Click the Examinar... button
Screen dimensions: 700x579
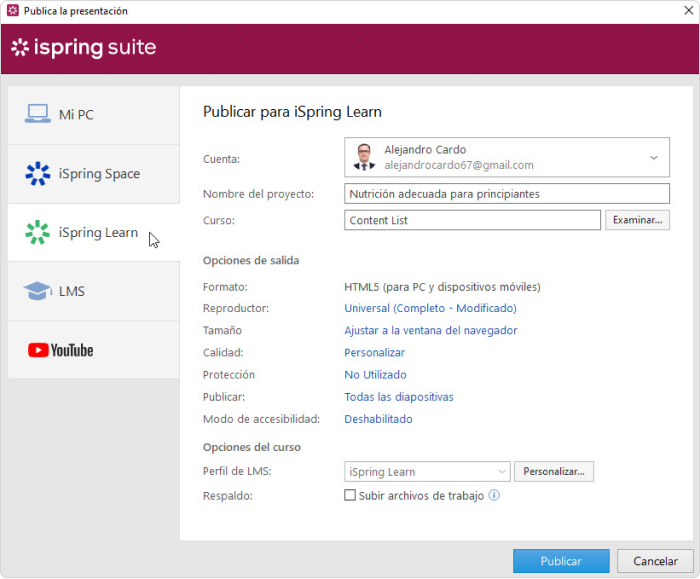pyautogui.click(x=637, y=220)
